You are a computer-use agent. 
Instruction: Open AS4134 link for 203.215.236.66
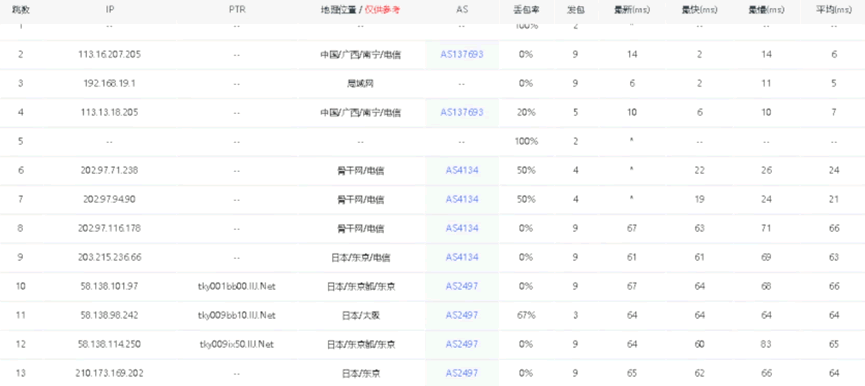[462, 257]
